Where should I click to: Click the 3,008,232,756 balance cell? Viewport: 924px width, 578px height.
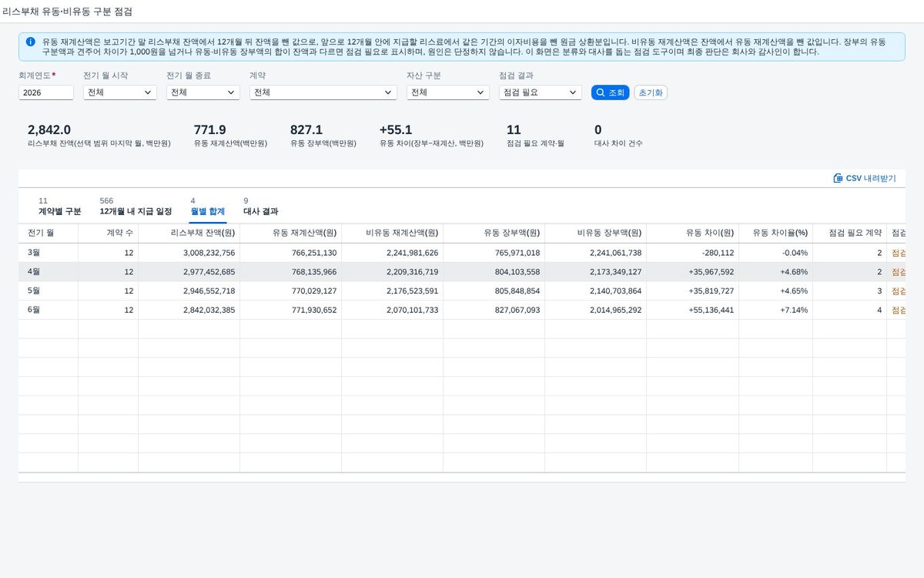[189, 253]
